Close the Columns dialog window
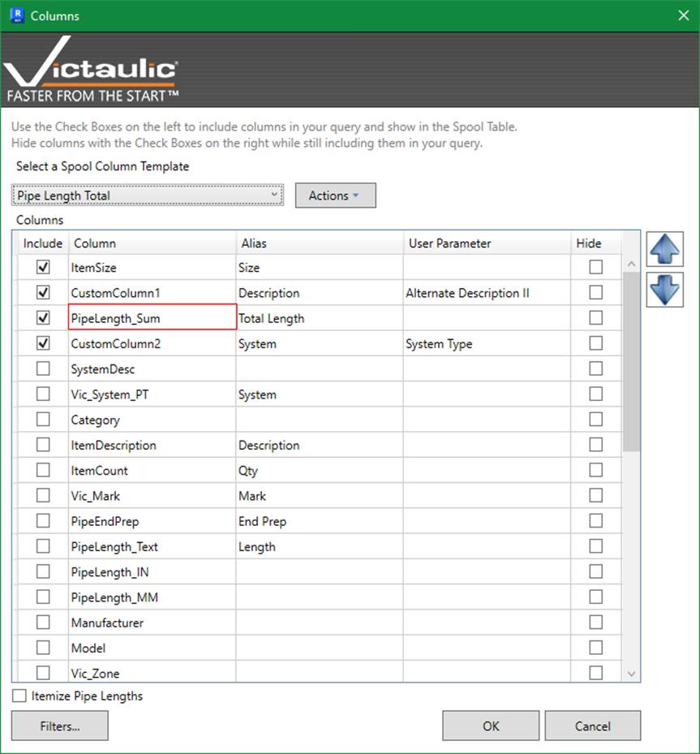The image size is (700, 754). coord(683,15)
